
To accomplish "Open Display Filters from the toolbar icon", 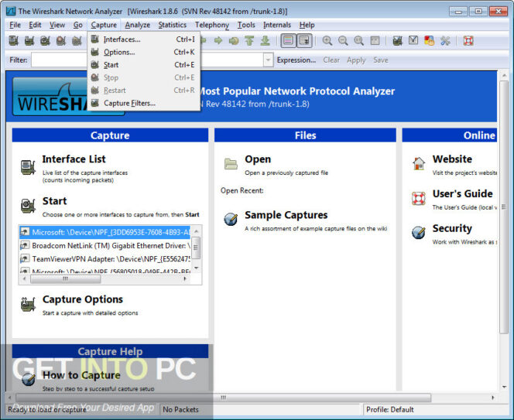I will click(x=413, y=41).
